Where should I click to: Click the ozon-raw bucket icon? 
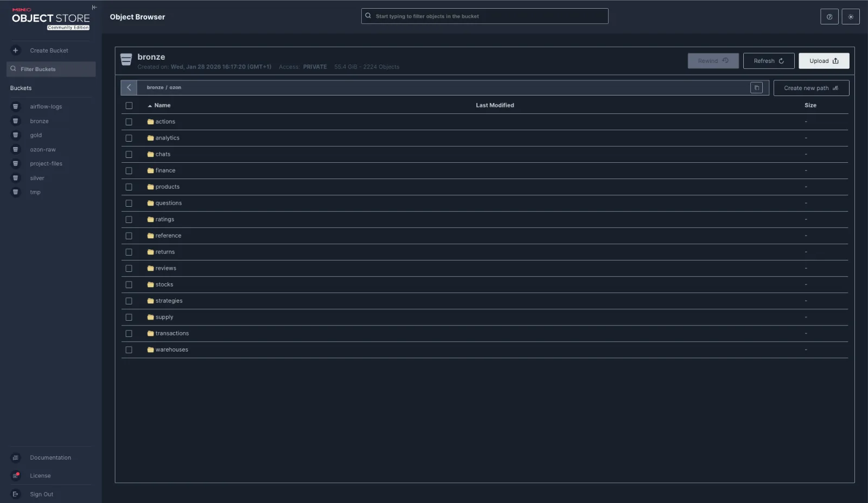pos(15,150)
